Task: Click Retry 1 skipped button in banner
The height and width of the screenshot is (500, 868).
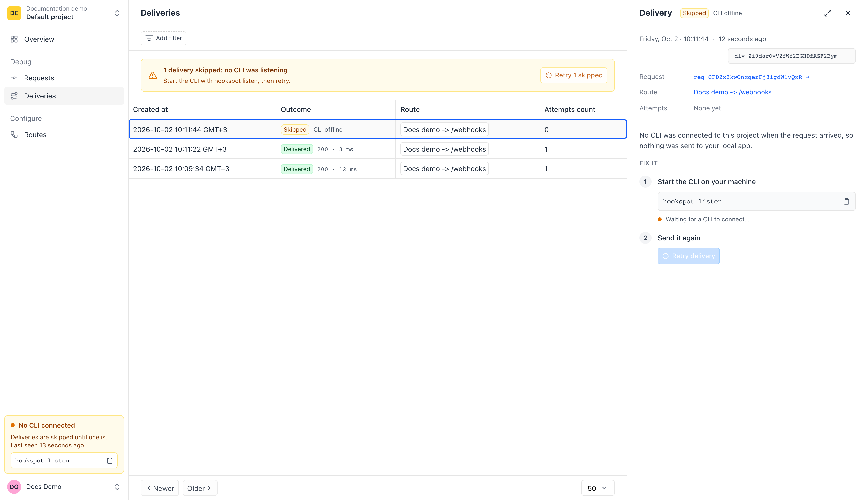Action: click(574, 75)
